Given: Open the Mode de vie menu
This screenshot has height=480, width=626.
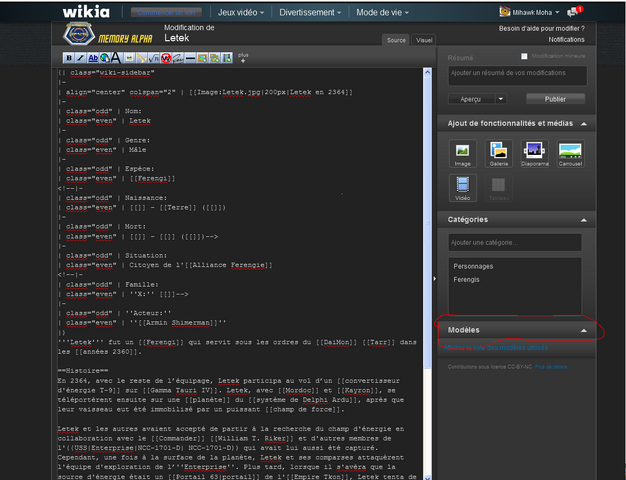Looking at the screenshot, I should (382, 12).
